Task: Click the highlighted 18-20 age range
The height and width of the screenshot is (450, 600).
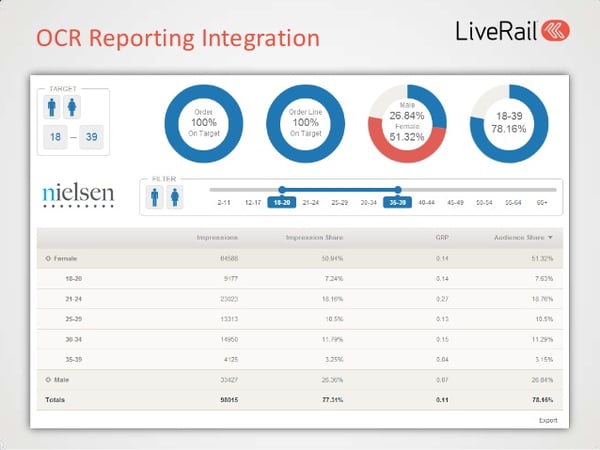Action: (x=282, y=202)
